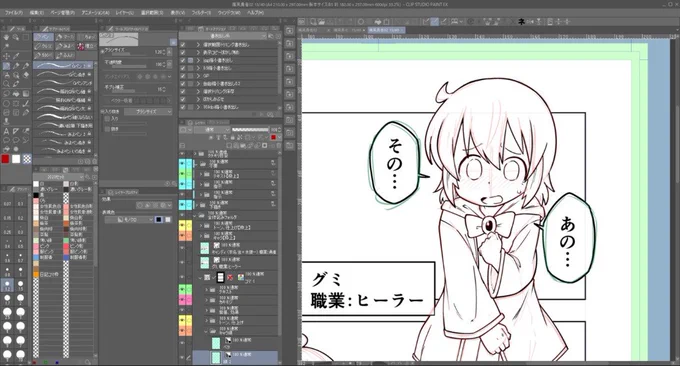680x366 pixels.
Task: Select the speech balloon tool icon
Action: (6, 140)
